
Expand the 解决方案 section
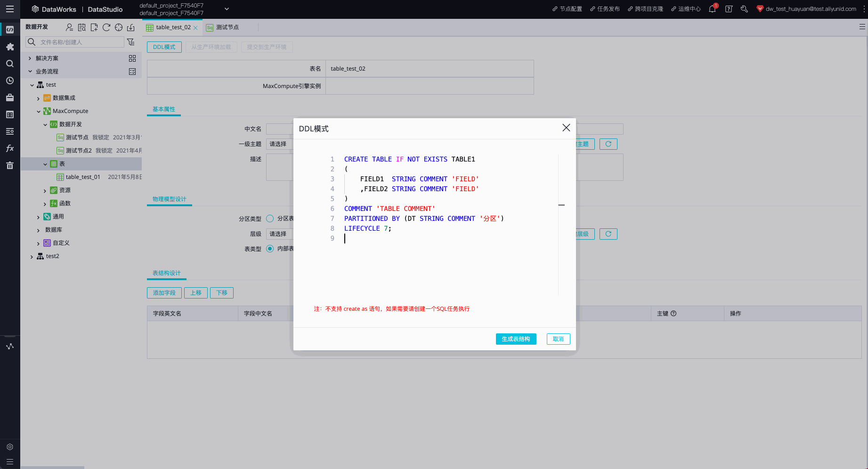30,58
